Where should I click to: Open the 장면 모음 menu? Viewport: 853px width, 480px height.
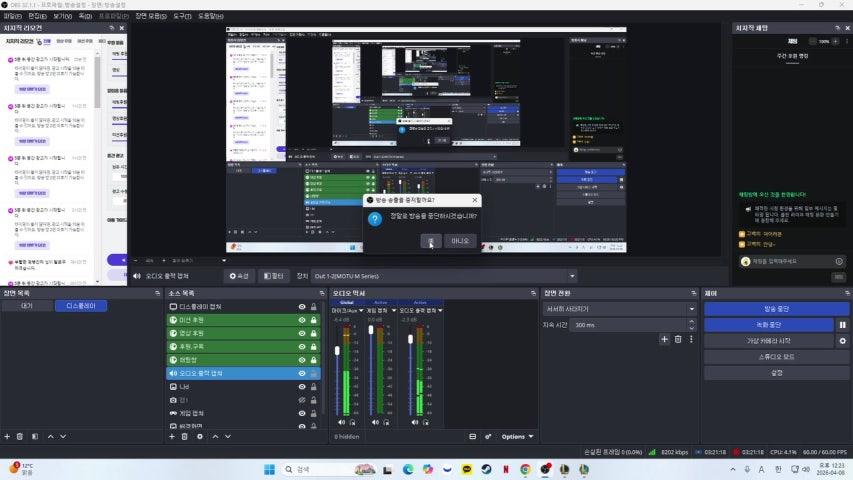(x=150, y=16)
